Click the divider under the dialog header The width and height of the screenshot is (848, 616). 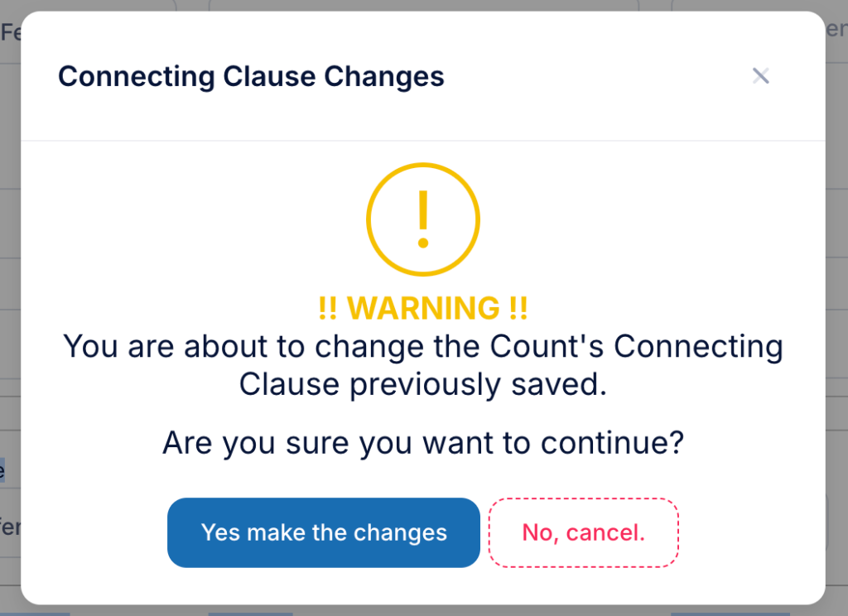[x=423, y=141]
